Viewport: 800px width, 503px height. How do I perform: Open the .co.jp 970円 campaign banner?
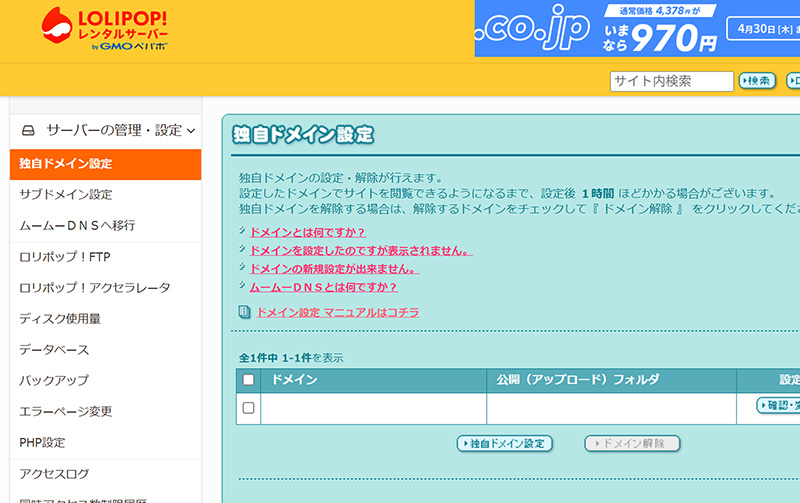click(637, 29)
